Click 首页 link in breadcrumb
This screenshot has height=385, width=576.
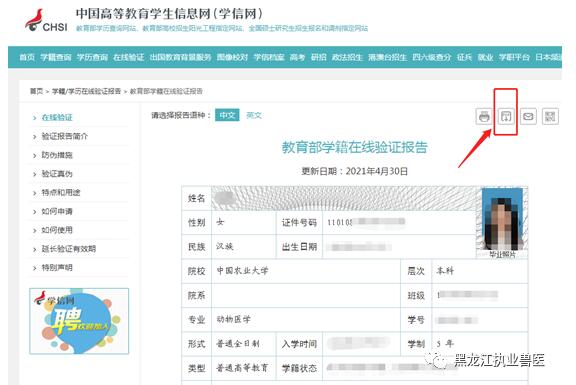click(x=36, y=91)
